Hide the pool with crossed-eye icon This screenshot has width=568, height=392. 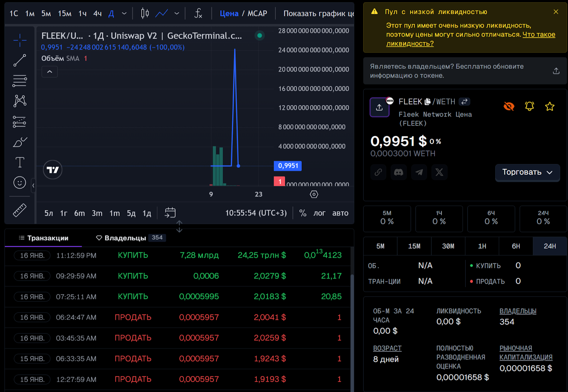pos(509,106)
